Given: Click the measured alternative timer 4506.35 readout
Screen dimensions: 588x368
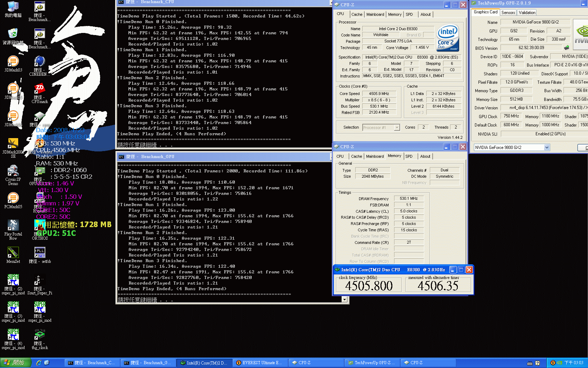Looking at the screenshot, I should click(x=438, y=286).
